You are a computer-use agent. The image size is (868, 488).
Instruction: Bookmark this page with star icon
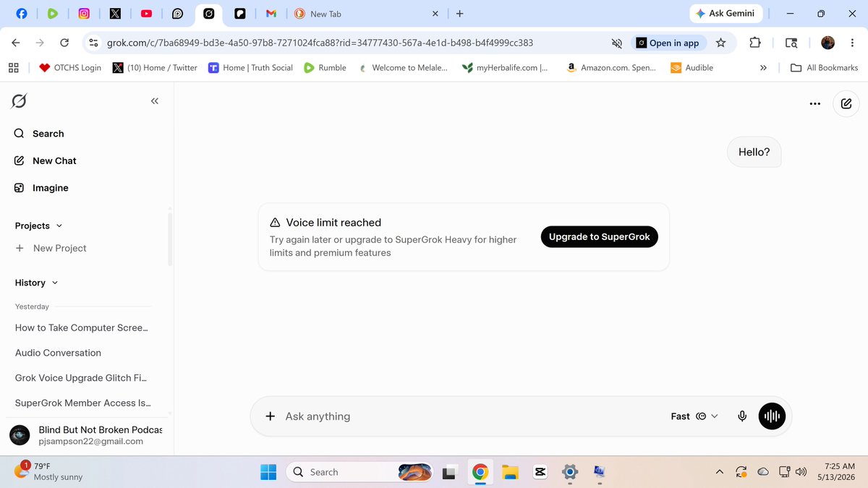720,43
